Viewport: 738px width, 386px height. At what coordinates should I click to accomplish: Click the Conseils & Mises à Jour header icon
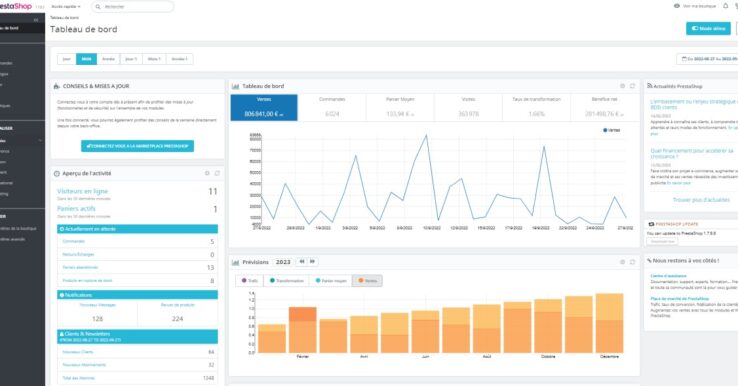(57, 86)
